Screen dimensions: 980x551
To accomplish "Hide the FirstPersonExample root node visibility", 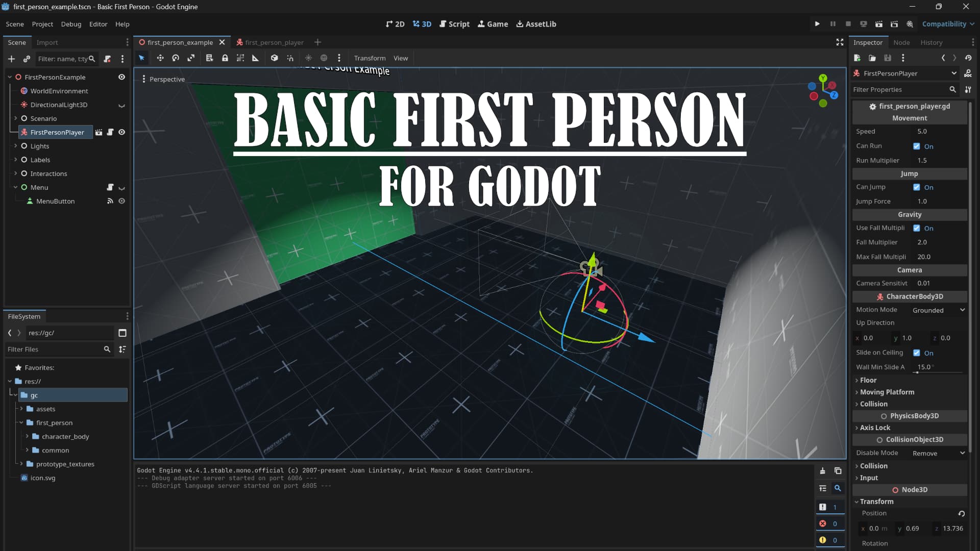I will coord(121,77).
